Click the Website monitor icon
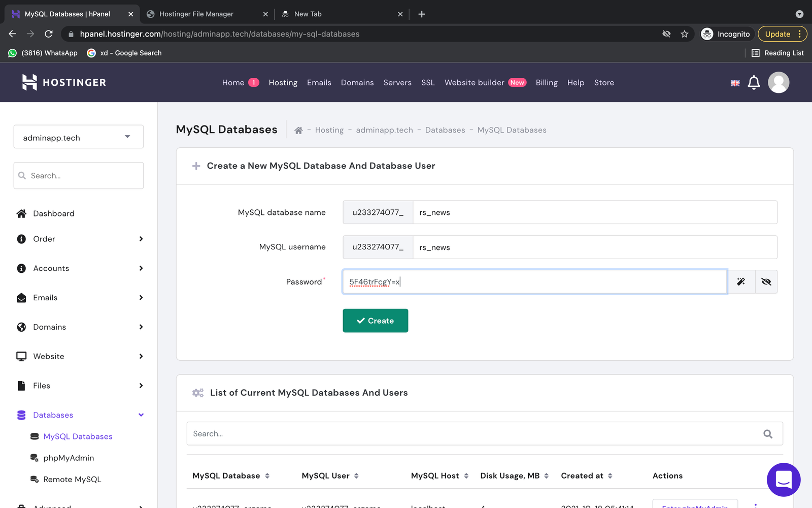Image resolution: width=812 pixels, height=508 pixels. pos(21,357)
